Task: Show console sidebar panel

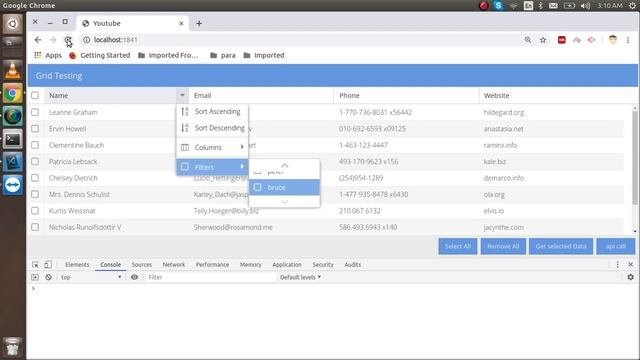Action: pos(35,277)
